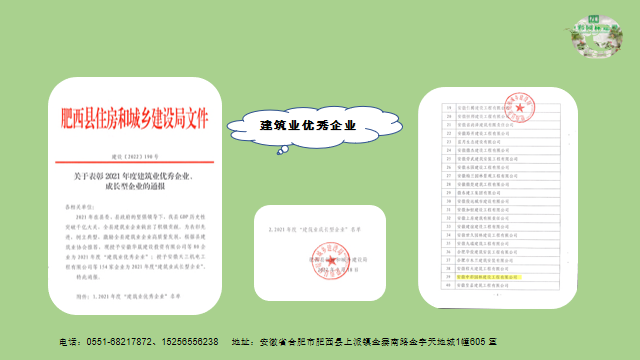
Task: Click the address text starting with 安徽省合肥市
Action: pos(378,342)
